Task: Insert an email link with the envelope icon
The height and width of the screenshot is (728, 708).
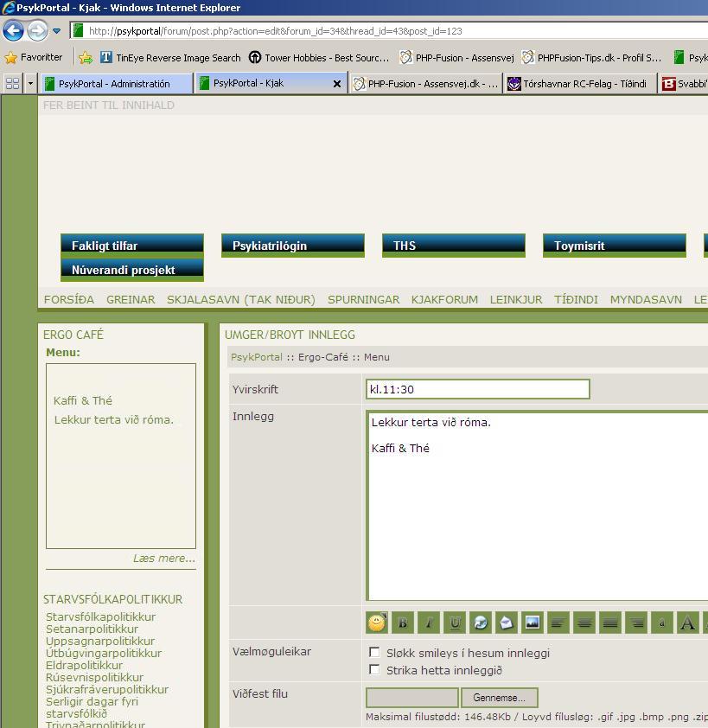Action: [507, 623]
